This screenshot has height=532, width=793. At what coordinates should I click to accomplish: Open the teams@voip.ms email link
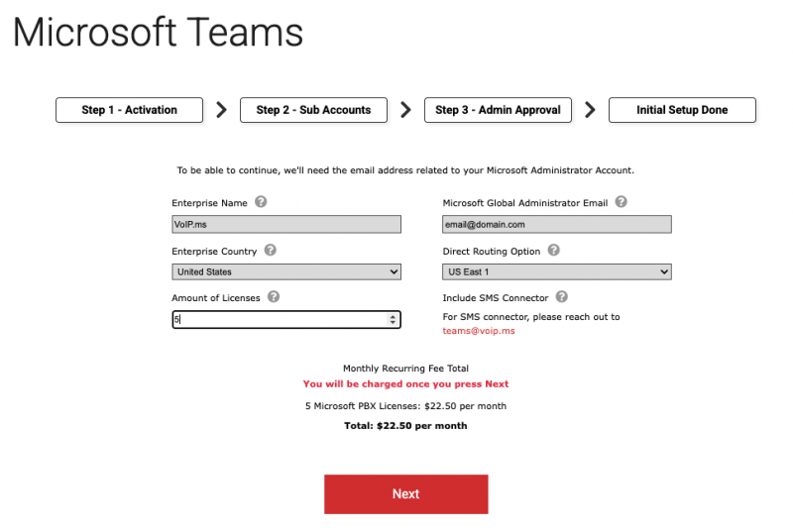click(x=479, y=331)
